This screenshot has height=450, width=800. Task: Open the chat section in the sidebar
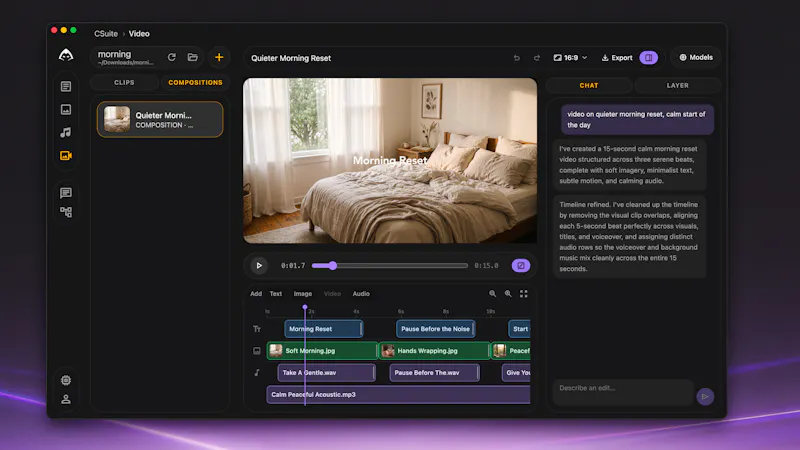[x=66, y=193]
